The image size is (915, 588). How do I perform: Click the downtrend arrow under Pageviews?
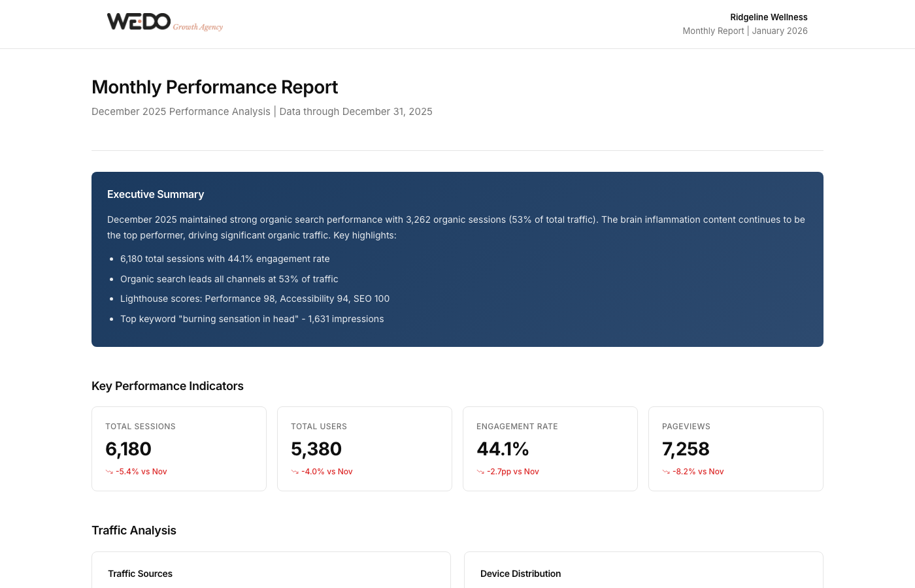(x=666, y=472)
